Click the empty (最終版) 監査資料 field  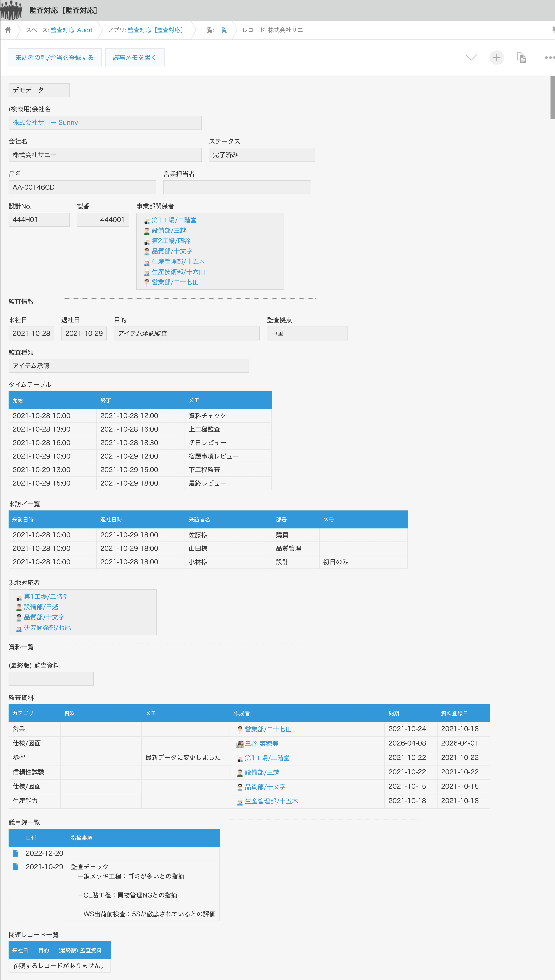coord(51,679)
